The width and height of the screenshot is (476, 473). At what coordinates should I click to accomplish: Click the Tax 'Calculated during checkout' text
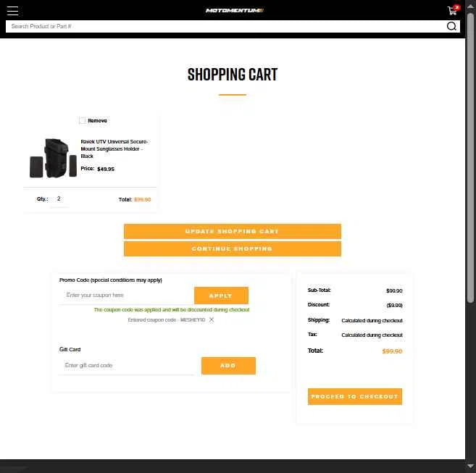coord(372,335)
